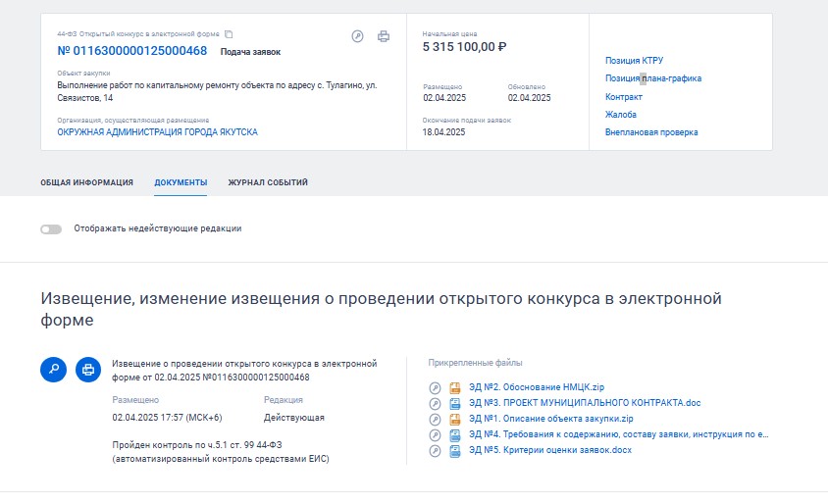Click the blue round view notice button

point(53,370)
